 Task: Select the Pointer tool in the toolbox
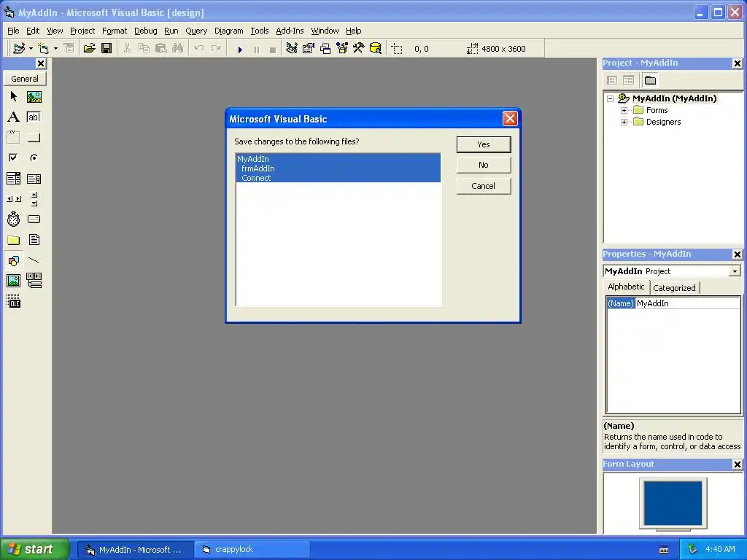tap(13, 97)
